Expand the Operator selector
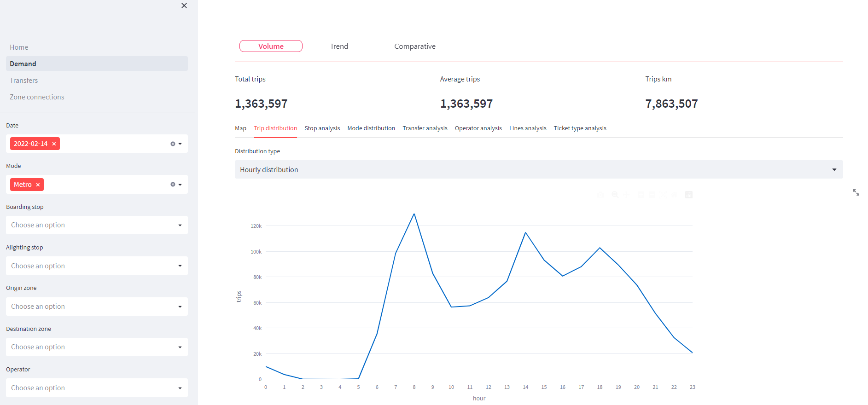868x405 pixels. click(97, 388)
